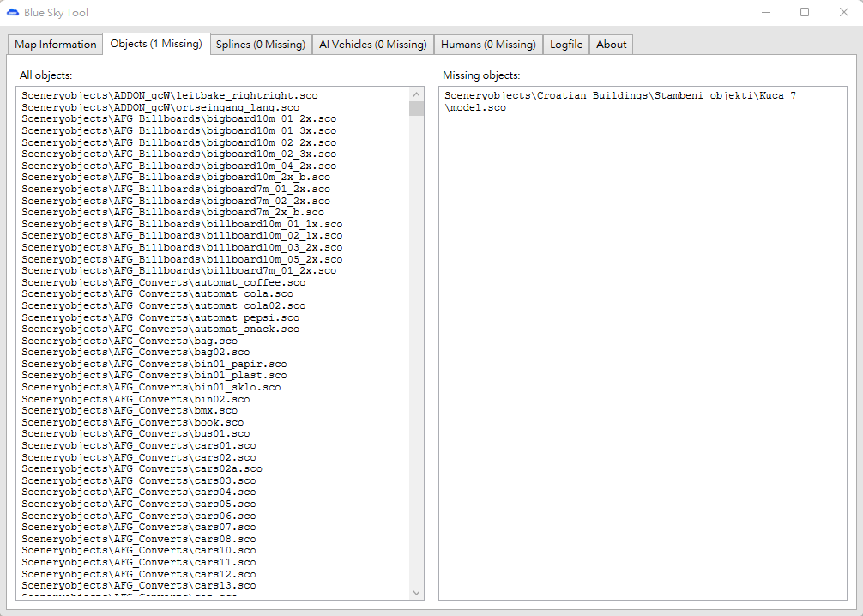Click the cars02a.sco entry

click(x=142, y=469)
